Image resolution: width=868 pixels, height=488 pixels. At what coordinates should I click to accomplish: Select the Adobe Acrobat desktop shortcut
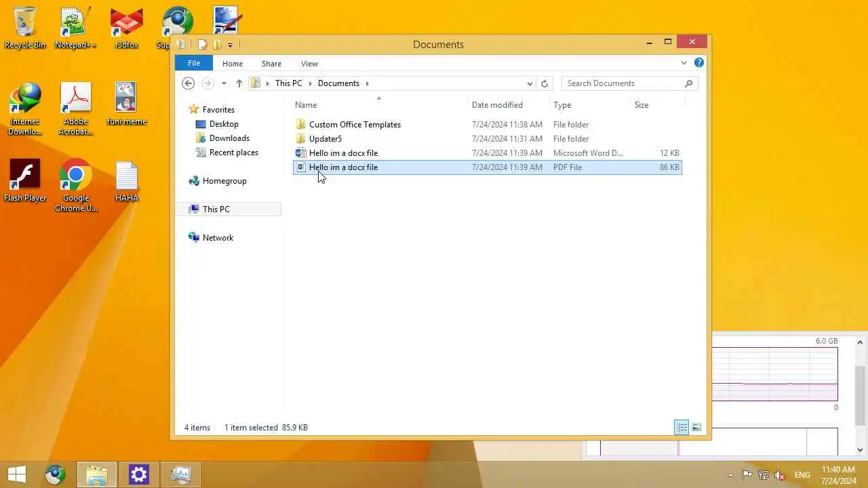pos(75,108)
